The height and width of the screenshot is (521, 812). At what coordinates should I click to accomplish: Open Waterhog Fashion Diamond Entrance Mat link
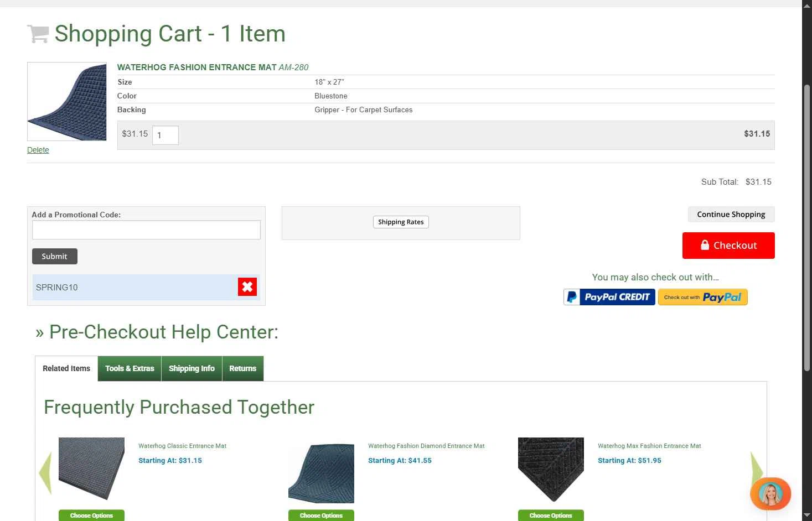426,446
